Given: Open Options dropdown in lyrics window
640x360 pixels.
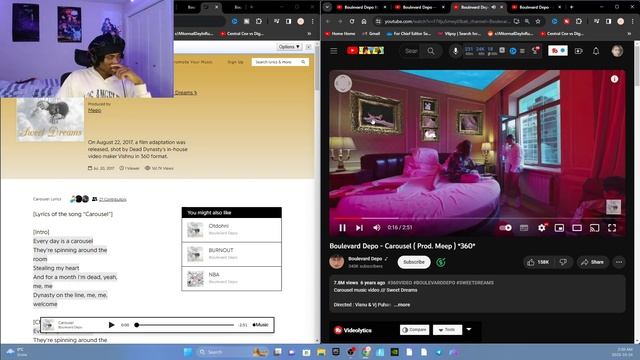Looking at the screenshot, I should 289,47.
